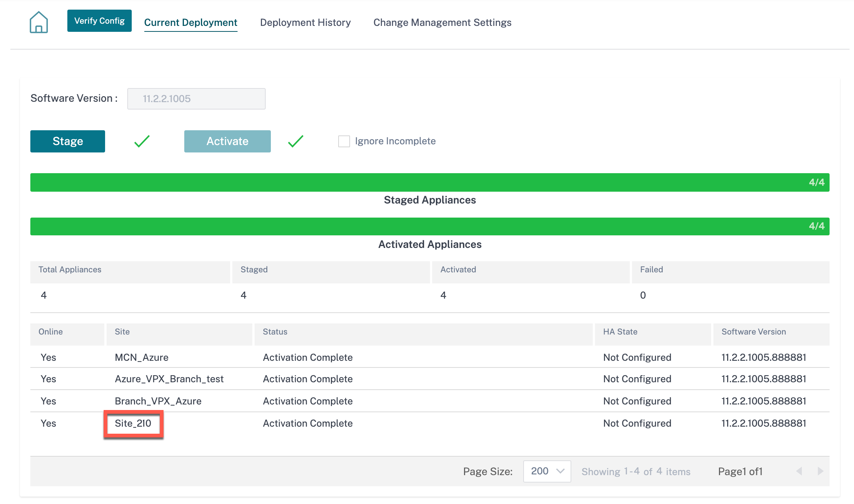Click the Page1 of1 indicator
This screenshot has height=504, width=854.
tap(740, 471)
